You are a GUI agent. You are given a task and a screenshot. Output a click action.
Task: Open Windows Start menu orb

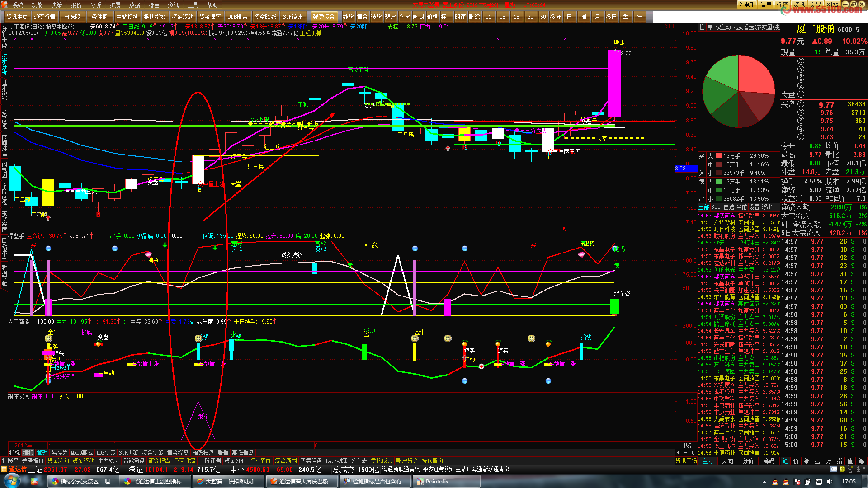pyautogui.click(x=12, y=481)
